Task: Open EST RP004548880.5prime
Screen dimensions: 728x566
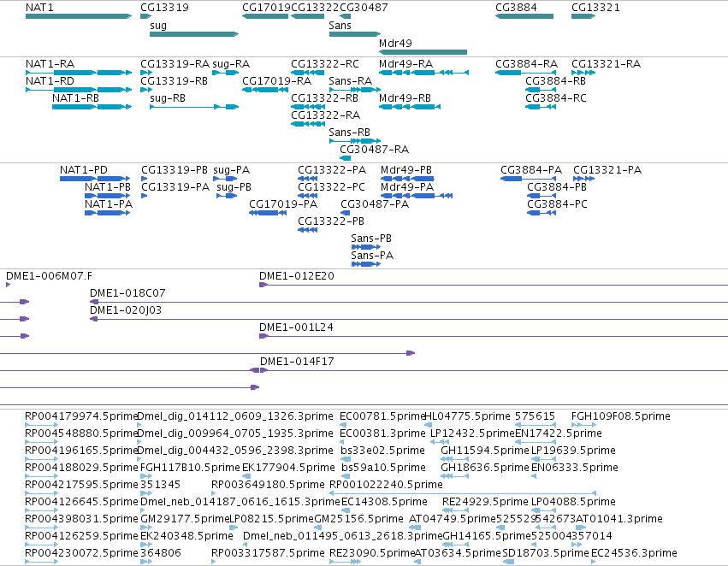Action: tap(82, 433)
